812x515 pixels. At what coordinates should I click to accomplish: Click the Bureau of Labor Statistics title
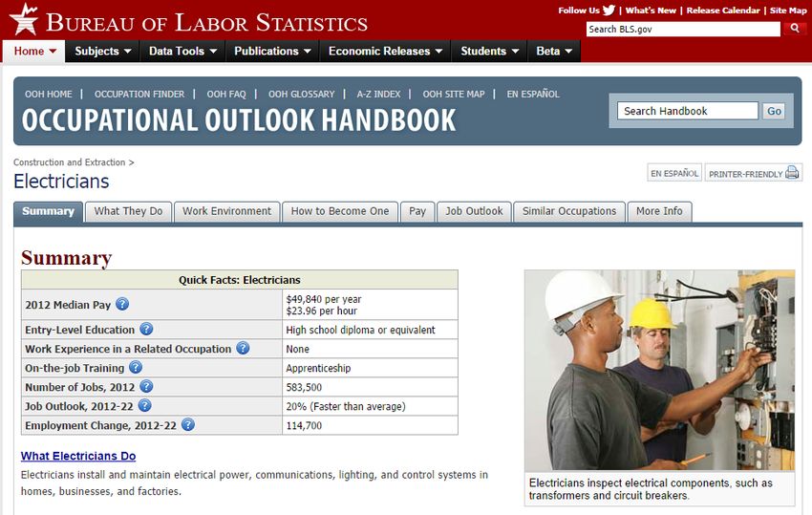(206, 23)
